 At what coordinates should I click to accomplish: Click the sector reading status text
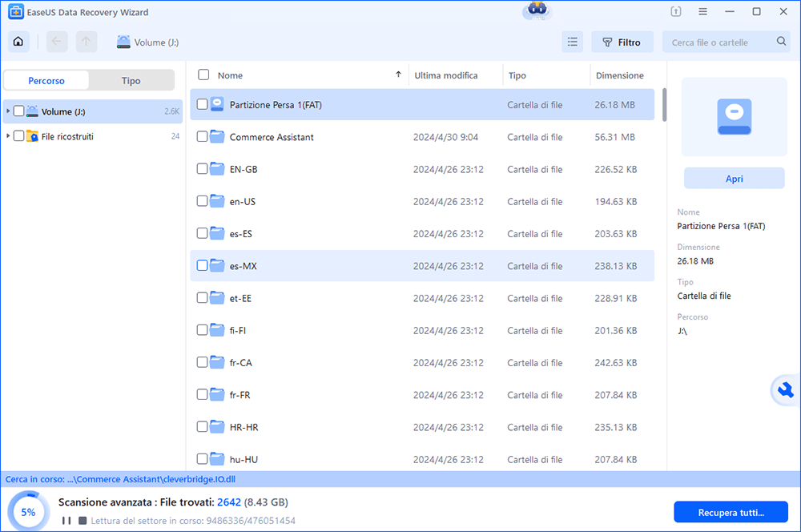click(x=193, y=521)
